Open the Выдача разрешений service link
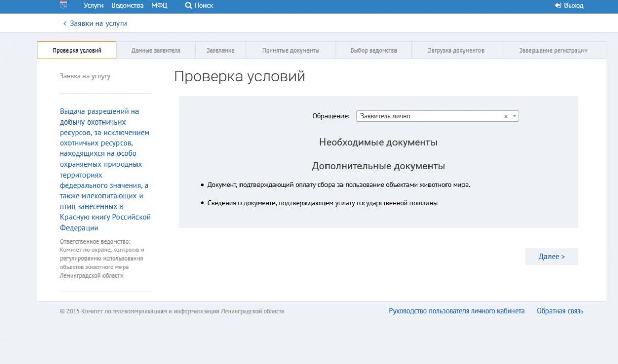This screenshot has width=618, height=364. coord(105,169)
